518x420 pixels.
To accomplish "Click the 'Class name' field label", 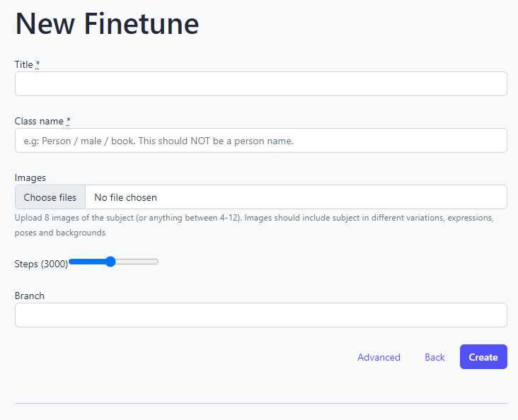I will click(x=42, y=121).
